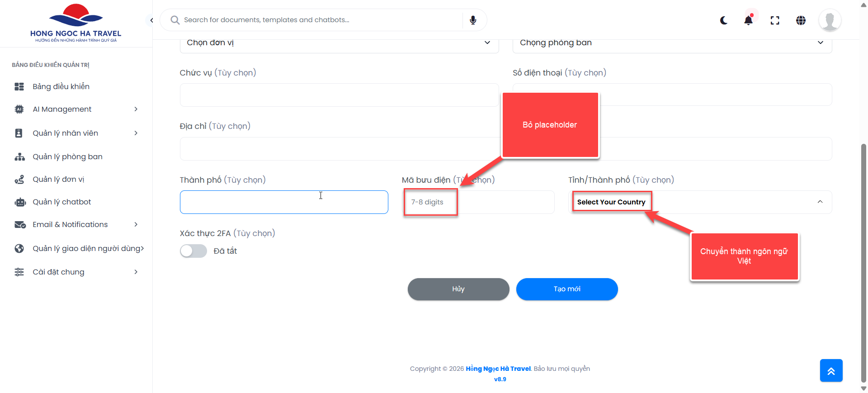This screenshot has height=393, width=868.
Task: Toggle dark mode with the moon icon
Action: 724,20
